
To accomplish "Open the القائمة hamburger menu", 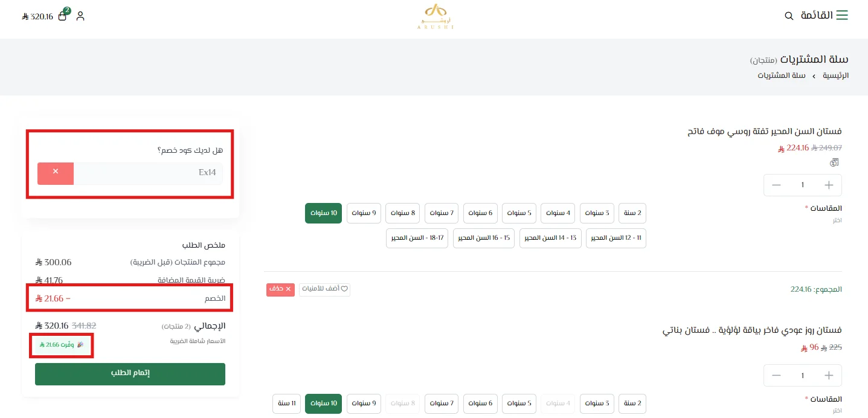I will tap(825, 16).
